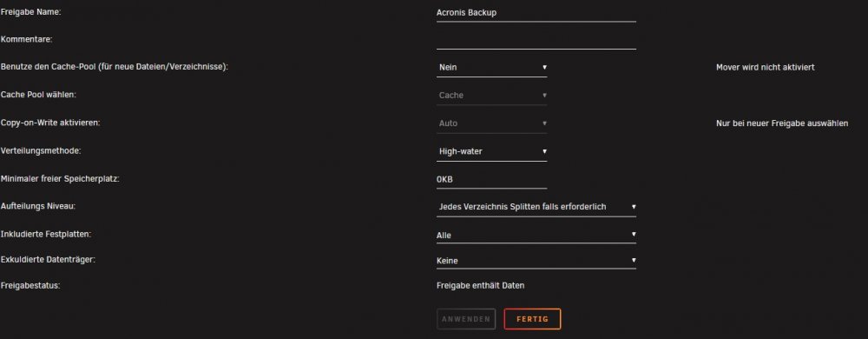Open the Aufteilungs Niveau dropdown
This screenshot has height=339, width=868.
pyautogui.click(x=536, y=207)
